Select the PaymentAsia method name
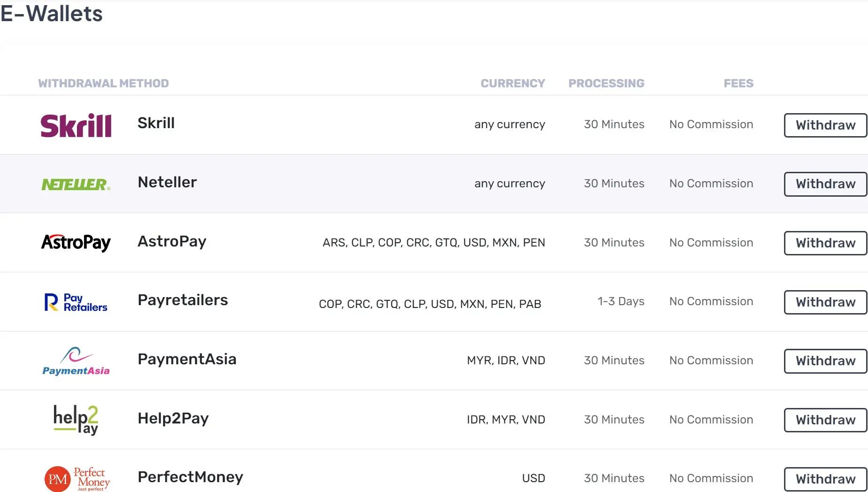 [187, 359]
